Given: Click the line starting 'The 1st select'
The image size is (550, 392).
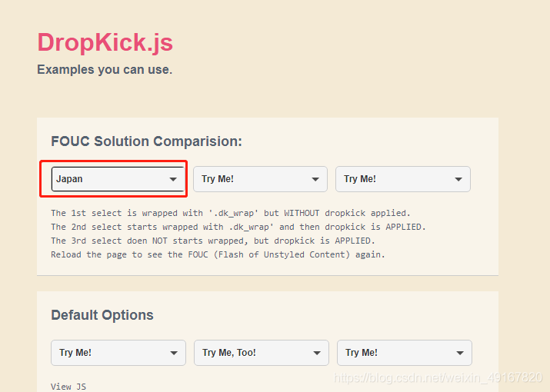Looking at the screenshot, I should tap(231, 213).
